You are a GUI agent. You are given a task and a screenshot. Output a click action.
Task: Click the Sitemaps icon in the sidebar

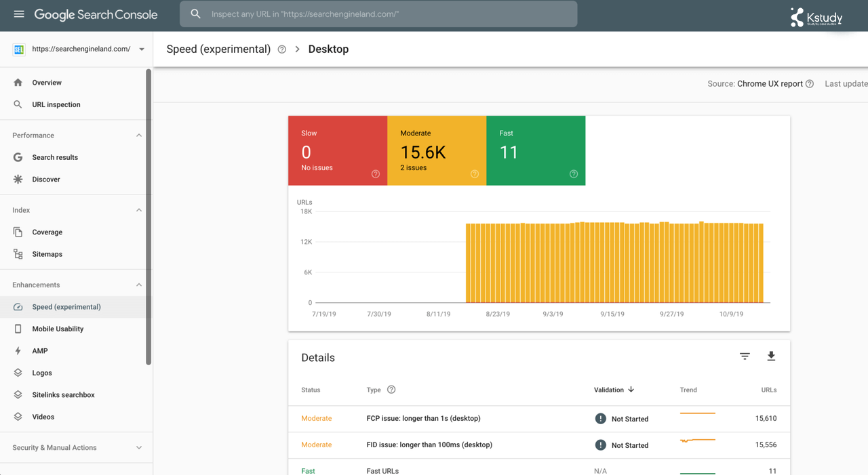point(19,254)
